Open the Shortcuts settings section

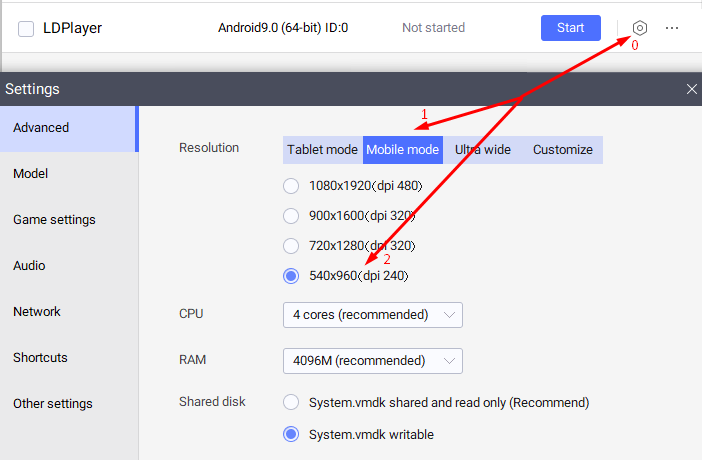click(x=40, y=358)
